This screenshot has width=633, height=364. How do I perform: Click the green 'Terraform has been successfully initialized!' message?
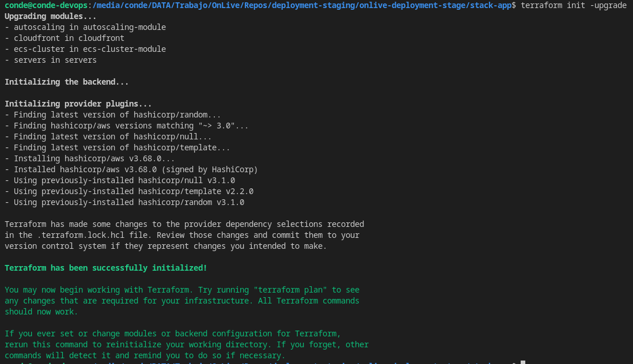point(106,268)
